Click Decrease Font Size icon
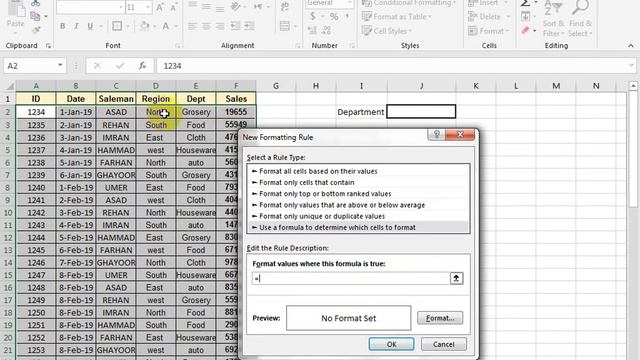640x360 pixels. (x=173, y=7)
